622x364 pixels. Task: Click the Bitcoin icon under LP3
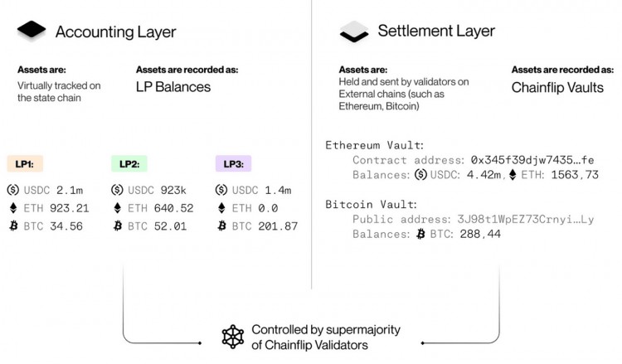coord(221,226)
